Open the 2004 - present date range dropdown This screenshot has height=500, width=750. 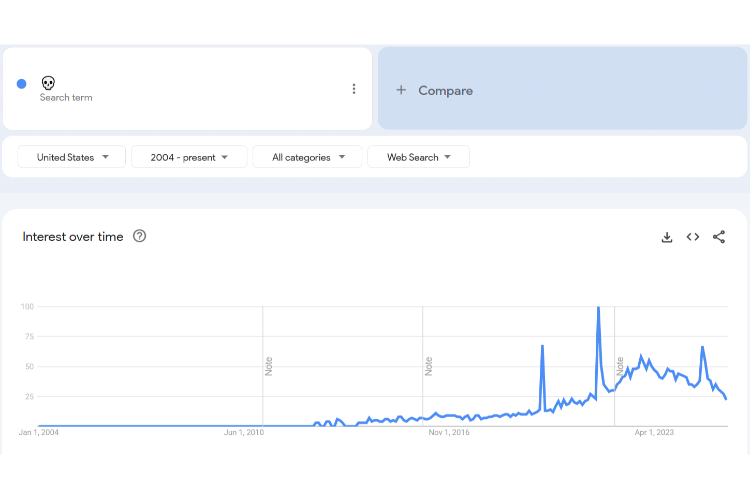point(189,157)
